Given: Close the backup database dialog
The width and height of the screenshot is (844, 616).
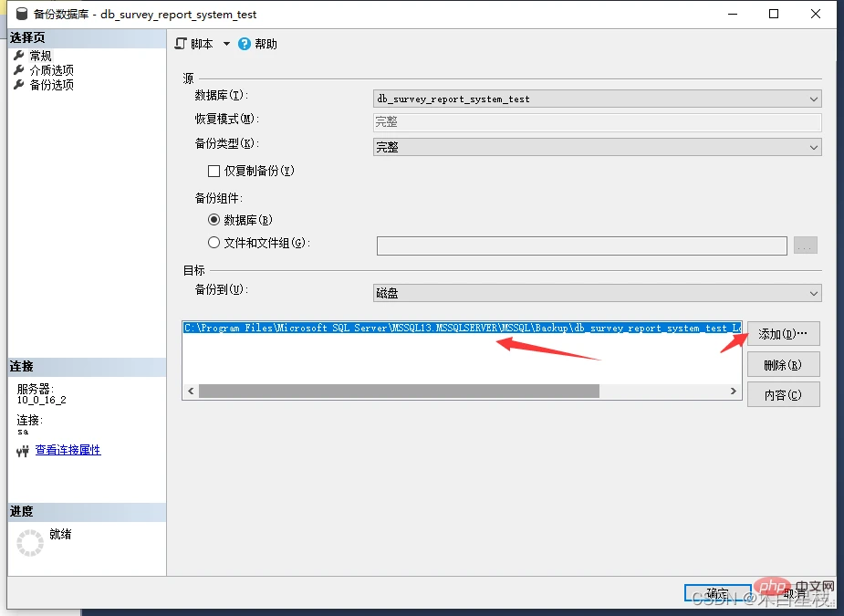Looking at the screenshot, I should coord(816,14).
